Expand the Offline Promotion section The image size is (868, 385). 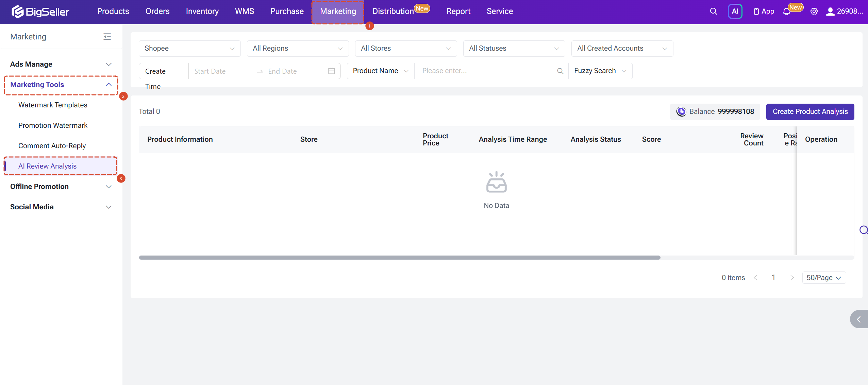point(61,187)
